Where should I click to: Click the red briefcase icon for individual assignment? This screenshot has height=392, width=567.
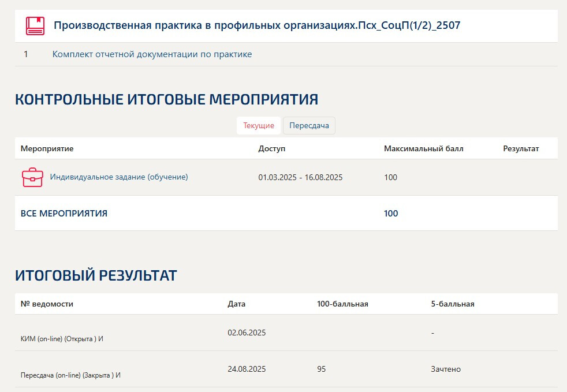32,177
